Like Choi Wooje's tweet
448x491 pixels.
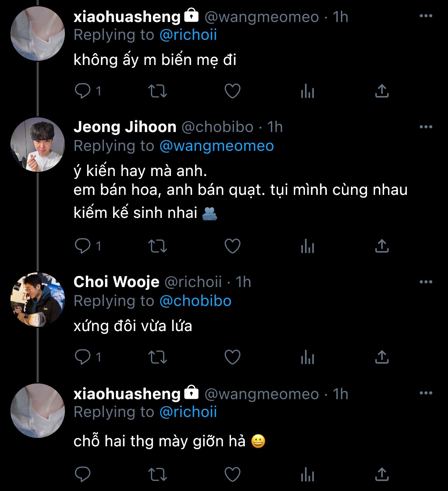point(232,357)
